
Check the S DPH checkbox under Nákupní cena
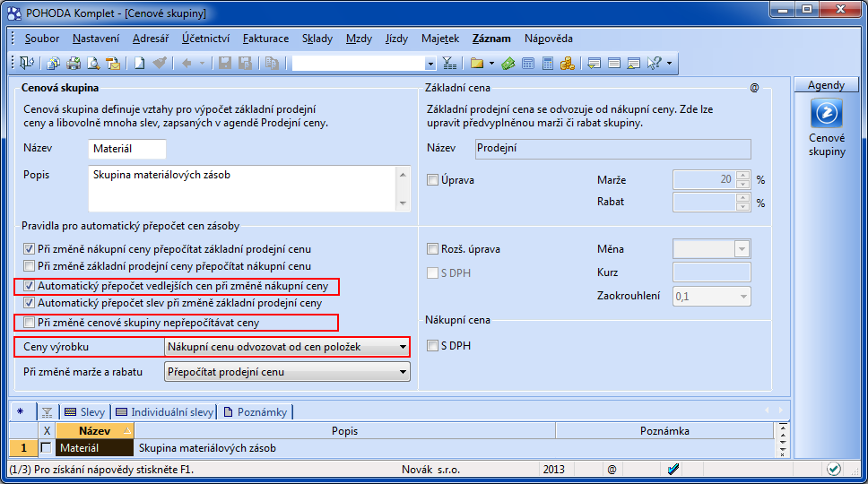pyautogui.click(x=432, y=346)
